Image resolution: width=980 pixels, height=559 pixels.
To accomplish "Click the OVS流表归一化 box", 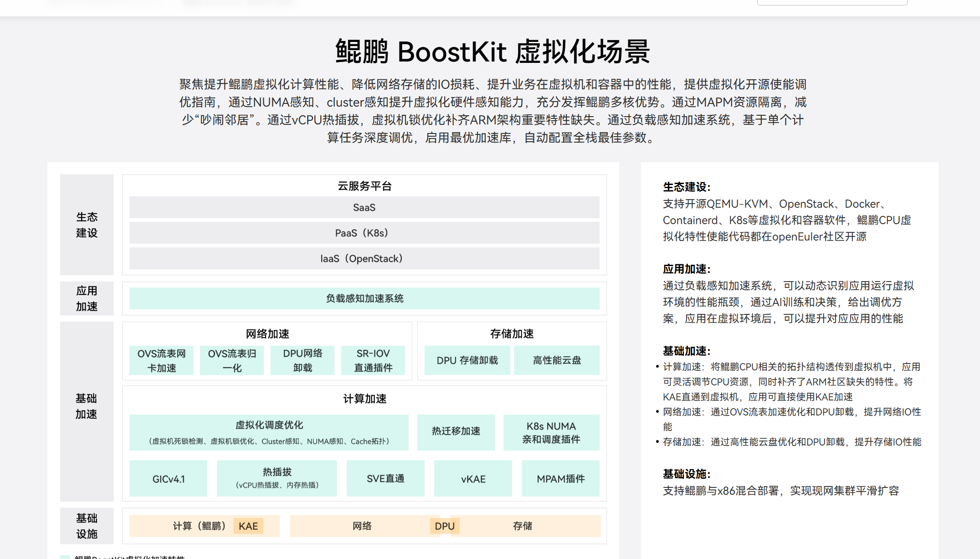I will [232, 360].
